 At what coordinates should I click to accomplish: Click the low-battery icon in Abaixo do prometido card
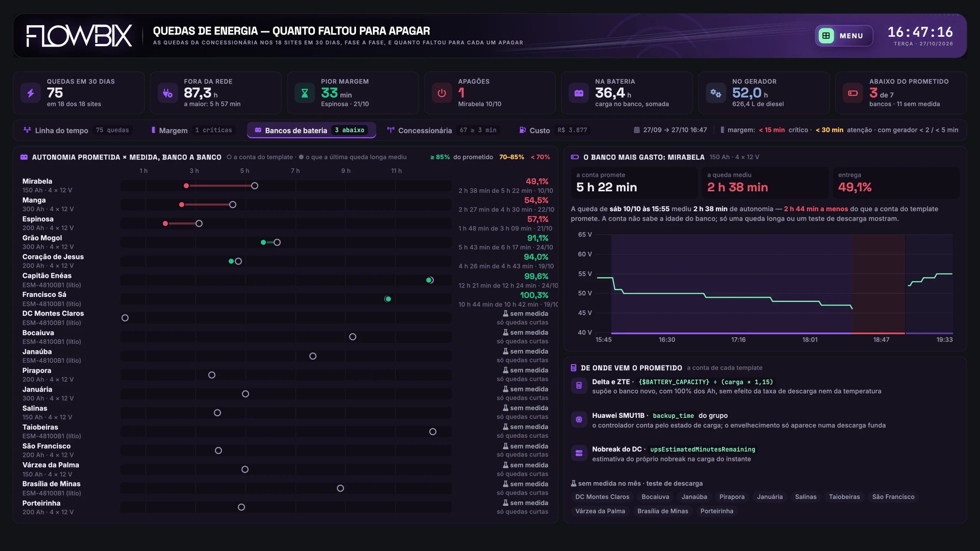(853, 93)
